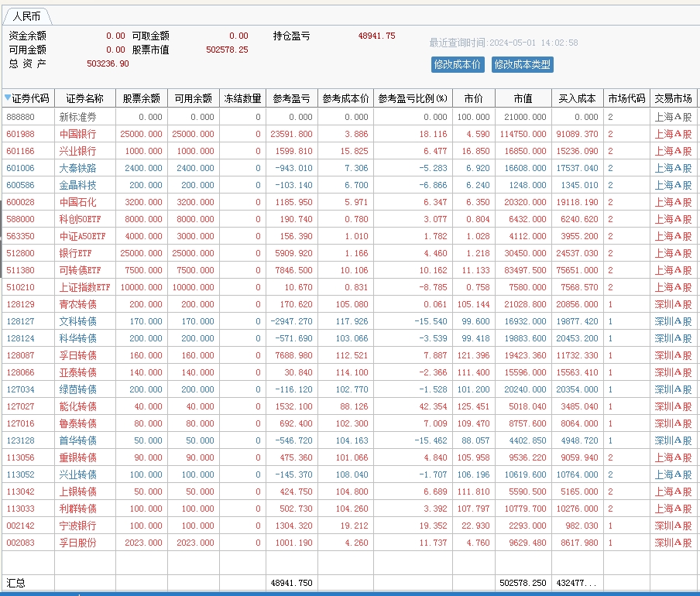700x596 pixels.
Task: Click security code 512800
Action: tap(21, 253)
